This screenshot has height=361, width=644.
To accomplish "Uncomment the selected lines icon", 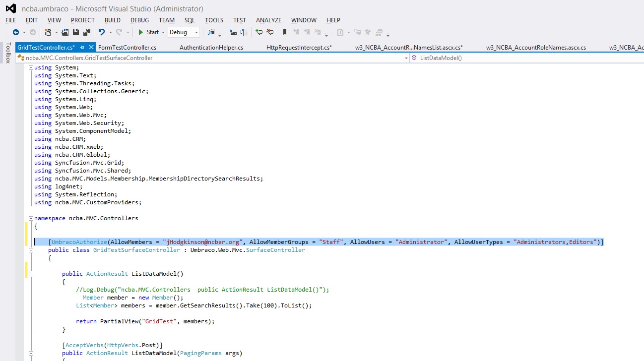I will 270,32.
